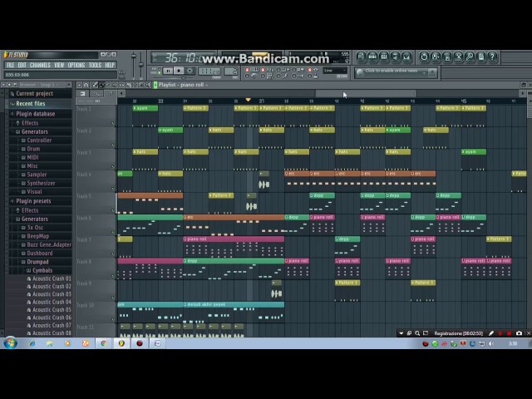Pause playback in transport panel

click(168, 71)
